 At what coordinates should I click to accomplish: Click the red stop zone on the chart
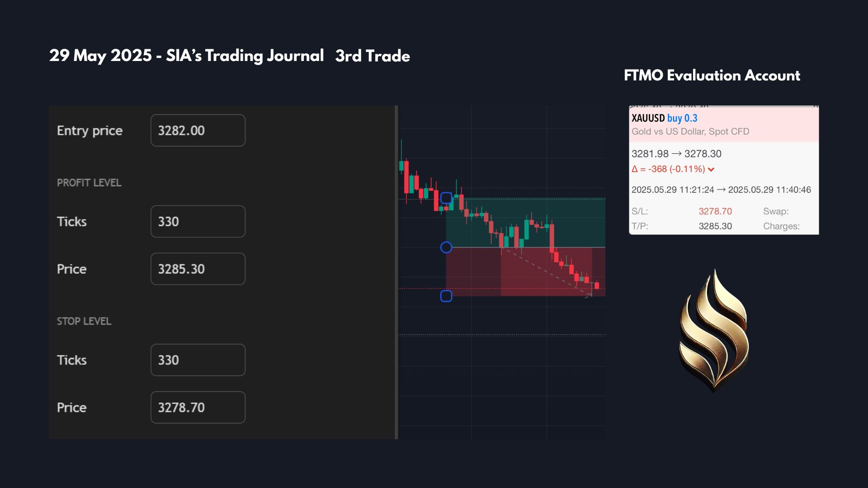pos(525,272)
